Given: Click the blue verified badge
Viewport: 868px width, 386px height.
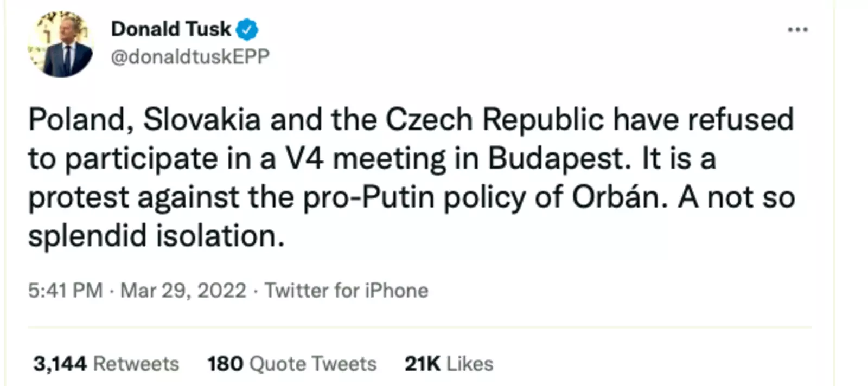Looking at the screenshot, I should click(x=247, y=29).
